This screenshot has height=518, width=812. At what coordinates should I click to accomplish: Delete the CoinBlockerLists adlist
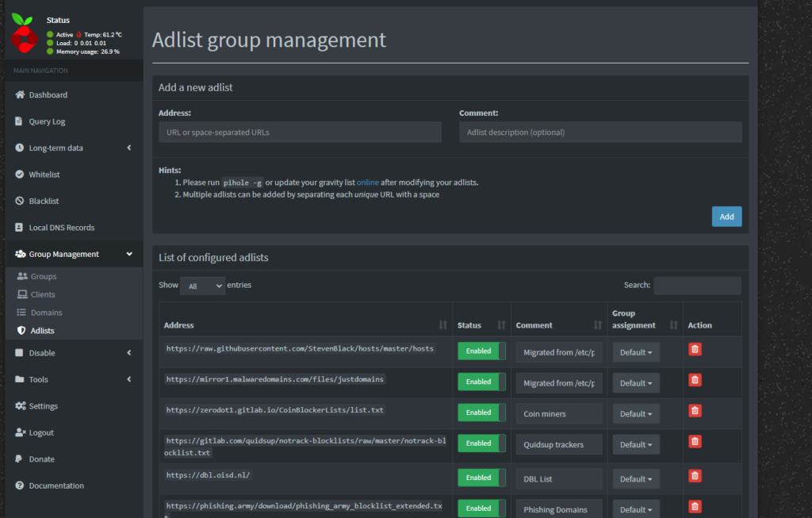coord(695,411)
